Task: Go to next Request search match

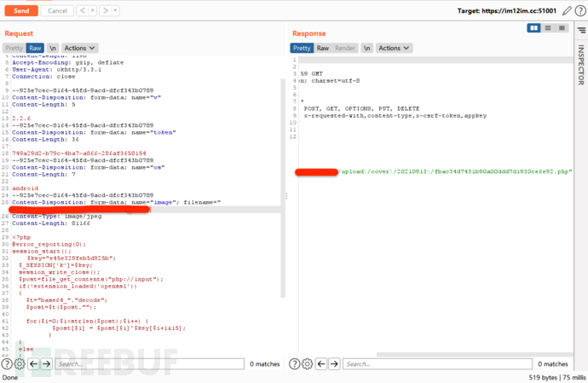Action: (47, 363)
